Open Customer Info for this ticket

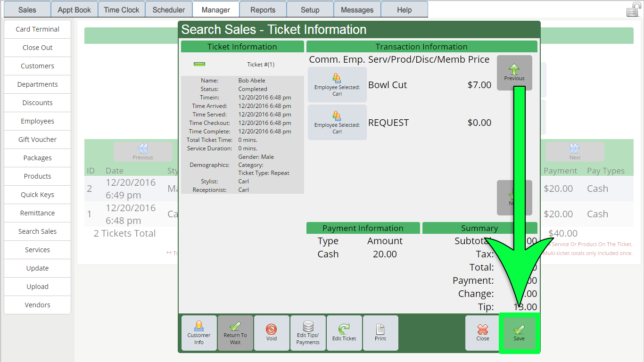(x=199, y=333)
